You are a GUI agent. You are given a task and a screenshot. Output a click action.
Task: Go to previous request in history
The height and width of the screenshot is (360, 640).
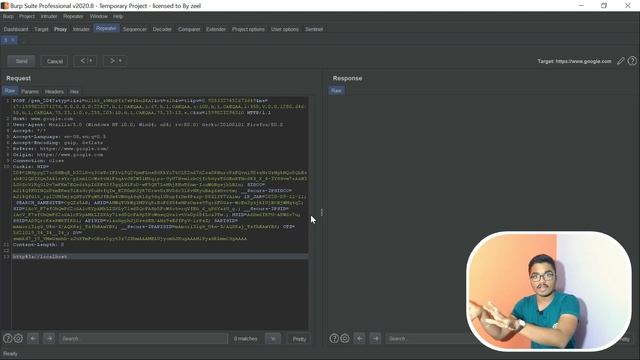82,61
